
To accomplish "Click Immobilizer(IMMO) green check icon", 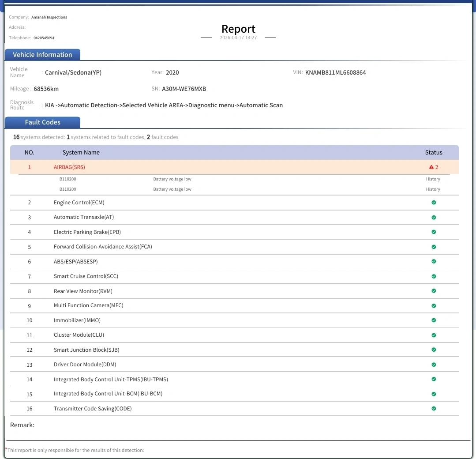I will pyautogui.click(x=434, y=320).
